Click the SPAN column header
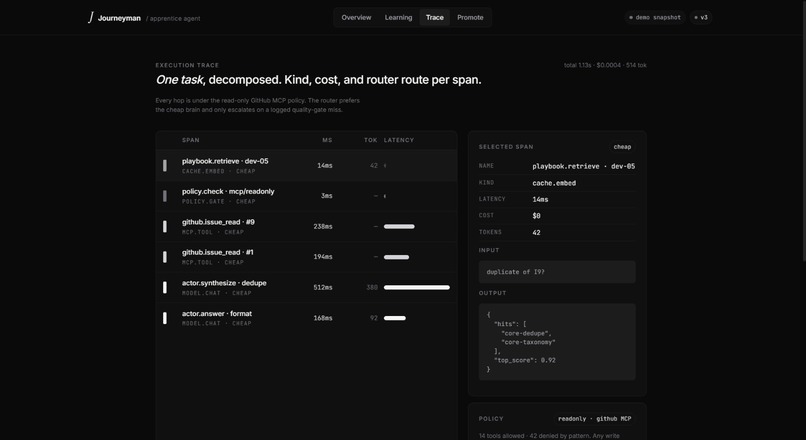The width and height of the screenshot is (806, 440). (x=191, y=140)
